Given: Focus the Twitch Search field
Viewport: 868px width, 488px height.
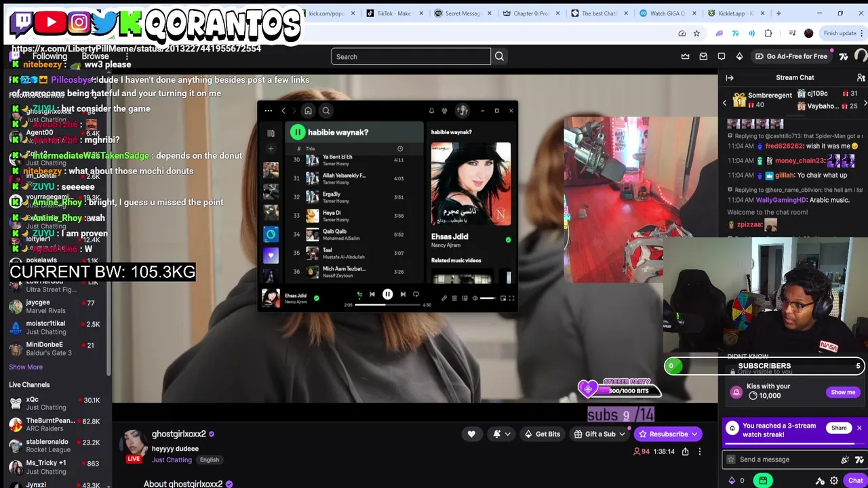Looking at the screenshot, I should pyautogui.click(x=410, y=57).
